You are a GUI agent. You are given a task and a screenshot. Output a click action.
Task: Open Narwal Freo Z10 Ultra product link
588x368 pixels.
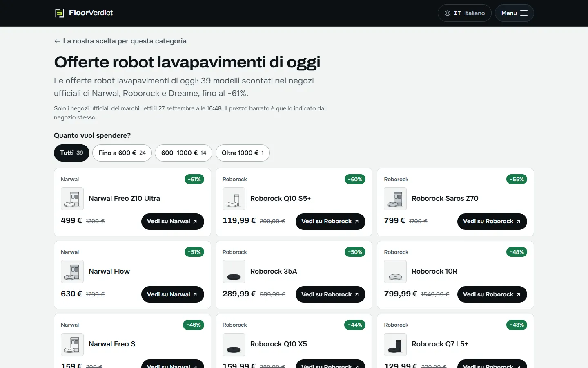click(x=124, y=198)
